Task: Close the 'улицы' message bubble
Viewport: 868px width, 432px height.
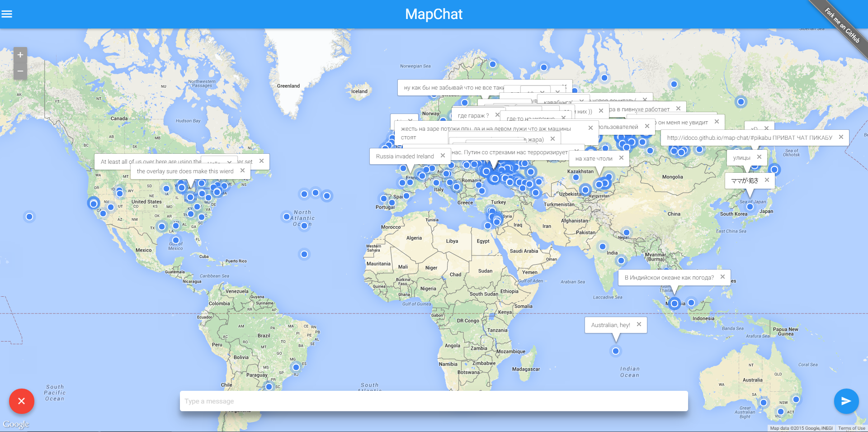Action: click(x=760, y=157)
